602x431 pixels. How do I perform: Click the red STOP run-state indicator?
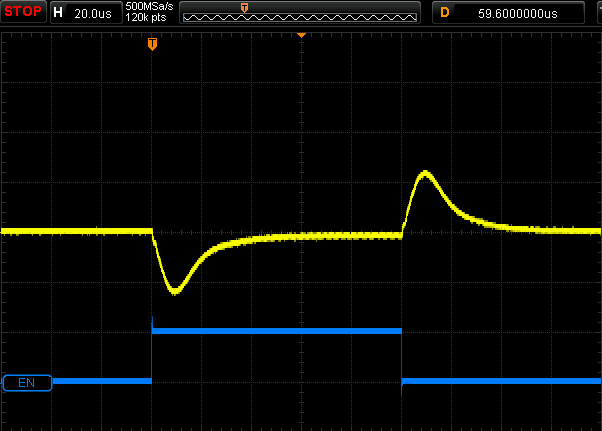23,12
